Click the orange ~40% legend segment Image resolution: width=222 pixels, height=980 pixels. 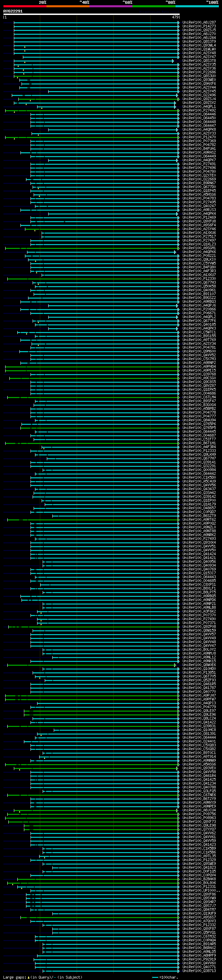(x=68, y=6)
